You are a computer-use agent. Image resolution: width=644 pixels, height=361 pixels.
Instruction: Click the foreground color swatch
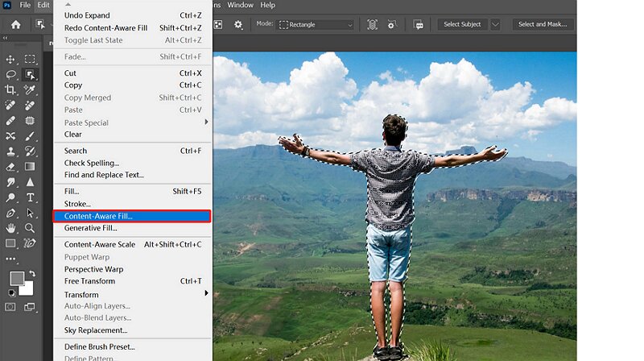tap(16, 279)
